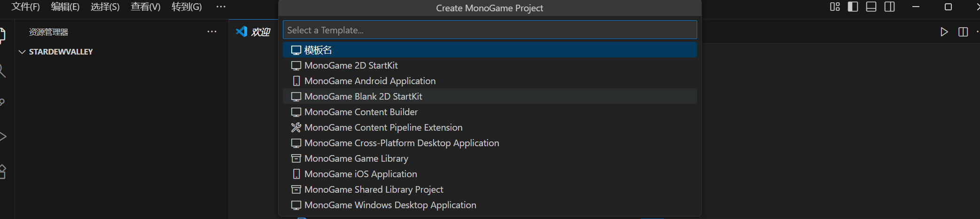
Task: Click archive icon beside Shared Library Project
Action: [x=296, y=189]
